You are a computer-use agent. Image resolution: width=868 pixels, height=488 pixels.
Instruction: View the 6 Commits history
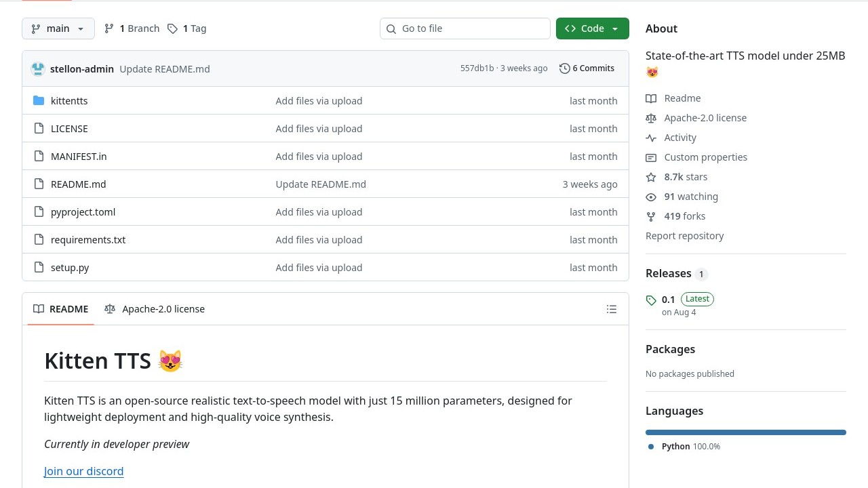[587, 68]
